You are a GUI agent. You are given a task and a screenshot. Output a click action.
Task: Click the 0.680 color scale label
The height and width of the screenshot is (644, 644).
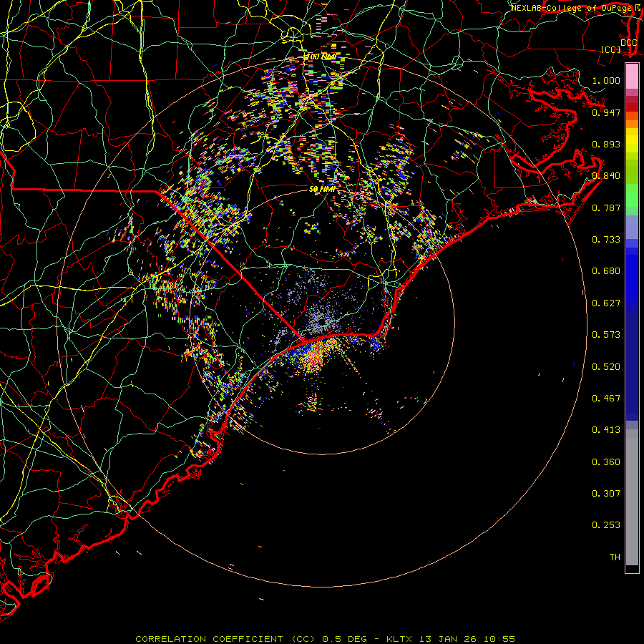[x=606, y=271]
